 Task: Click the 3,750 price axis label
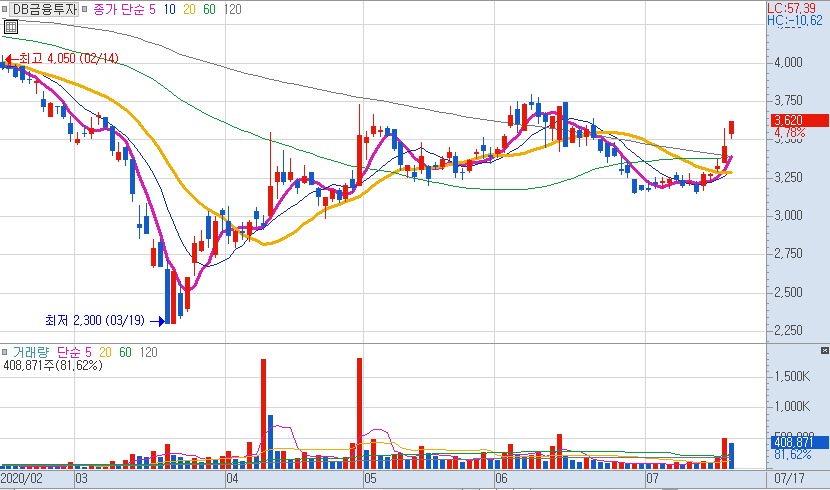pyautogui.click(x=788, y=101)
